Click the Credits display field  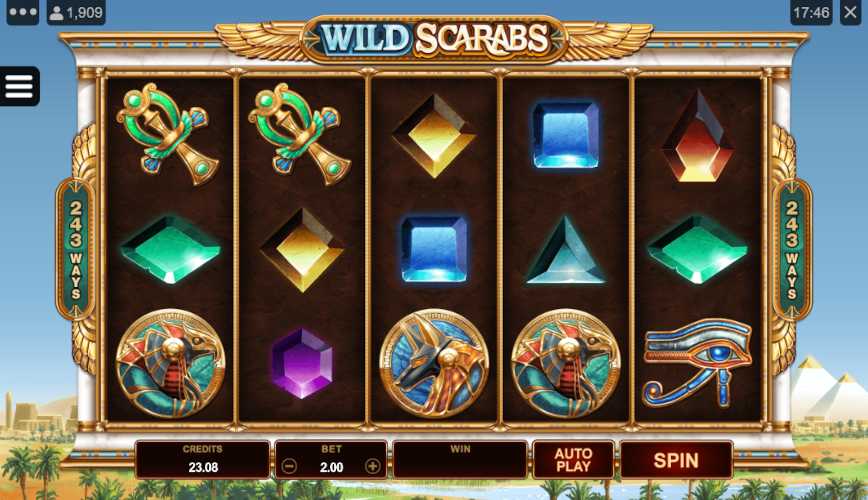click(x=203, y=460)
